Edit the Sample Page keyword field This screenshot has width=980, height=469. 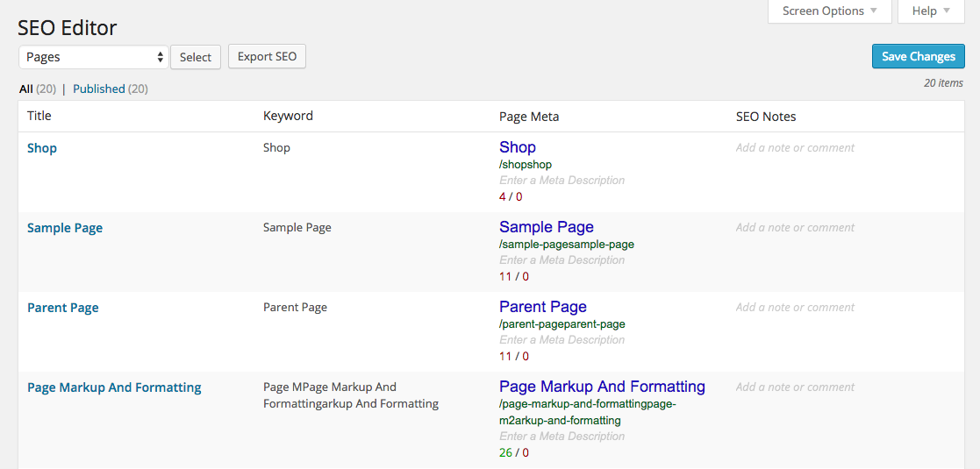point(297,228)
